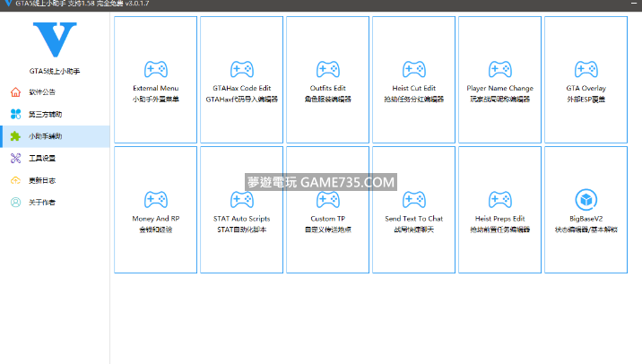Click the GTAHax Code Edit gamepad icon
The width and height of the screenshot is (642, 364).
tap(241, 70)
